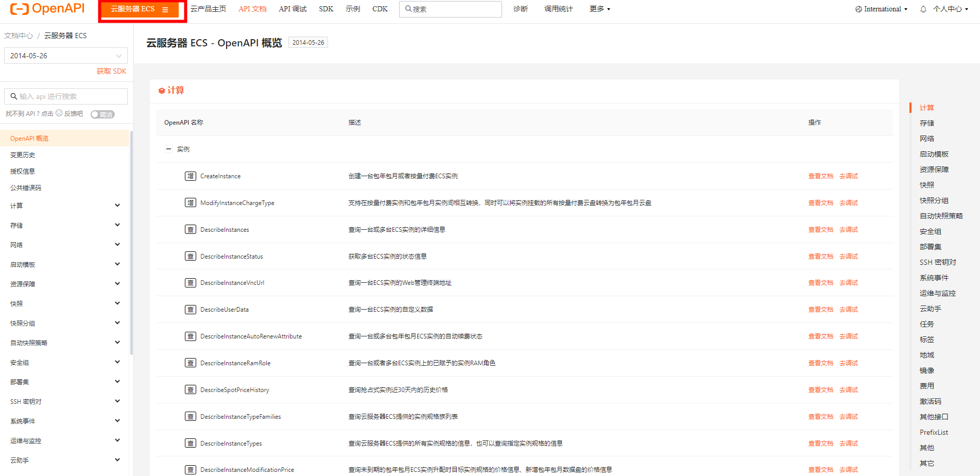Click the icon beside DescribeSpotPriceHistory
The image size is (980, 476).
(191, 389)
